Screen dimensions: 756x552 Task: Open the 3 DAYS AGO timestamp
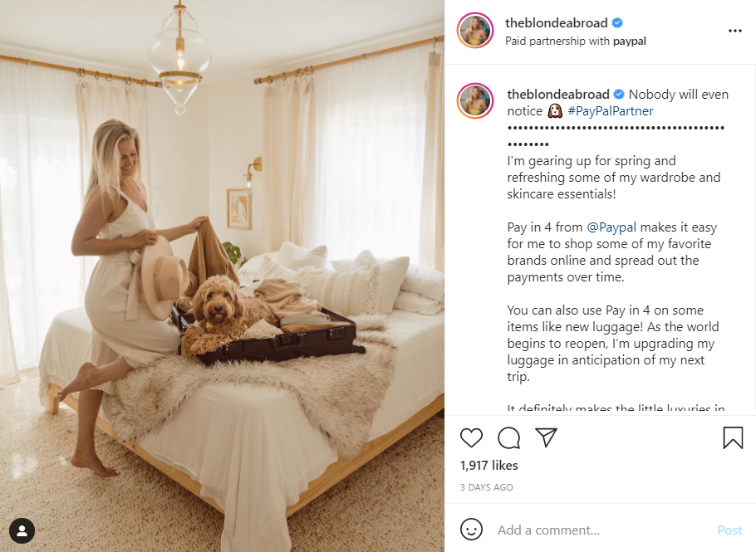pos(487,487)
